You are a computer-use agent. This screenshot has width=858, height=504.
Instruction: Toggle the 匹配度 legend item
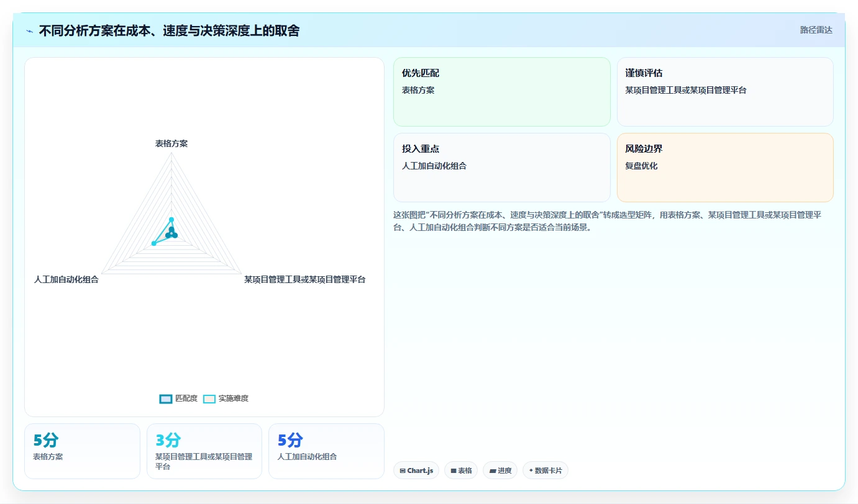click(x=178, y=398)
